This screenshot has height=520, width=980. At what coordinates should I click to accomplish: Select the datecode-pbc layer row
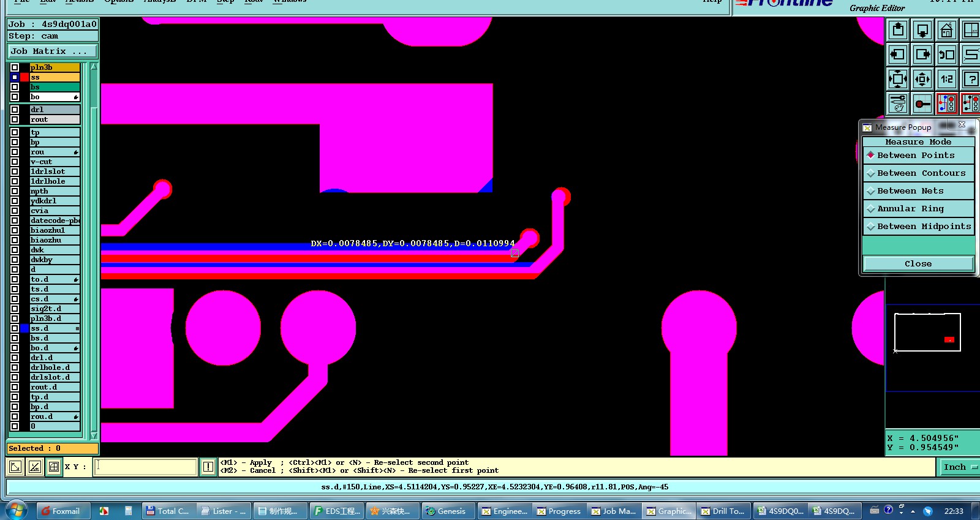click(55, 220)
